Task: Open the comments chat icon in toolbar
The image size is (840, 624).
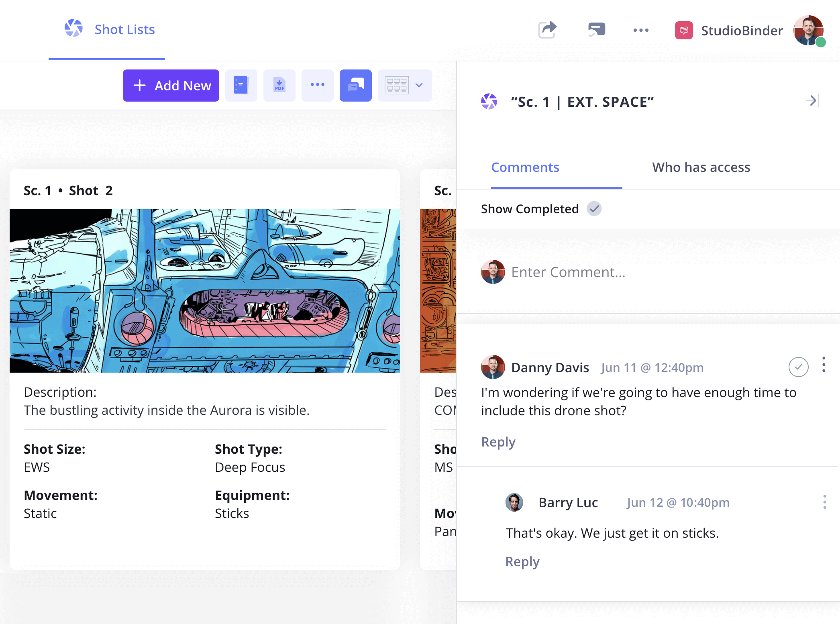Action: (x=355, y=85)
